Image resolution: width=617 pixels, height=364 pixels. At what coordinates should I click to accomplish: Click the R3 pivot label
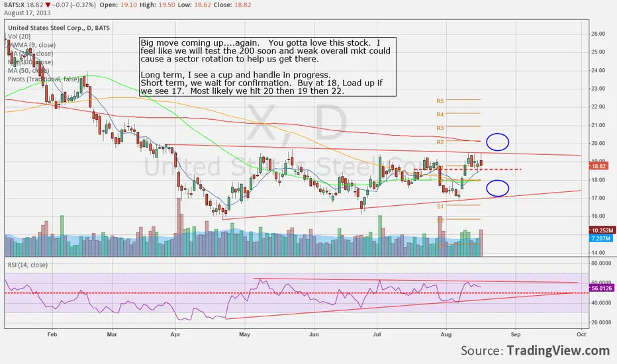coord(440,128)
